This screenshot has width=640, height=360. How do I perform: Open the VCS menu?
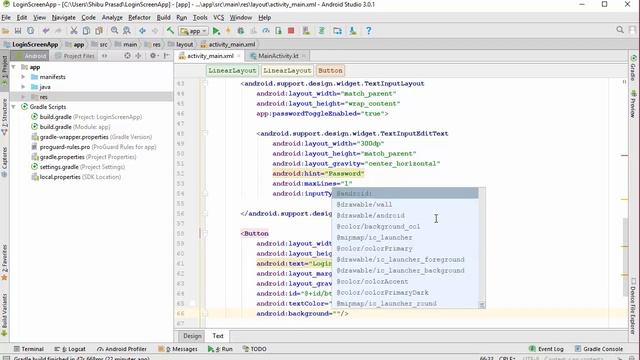[x=218, y=18]
